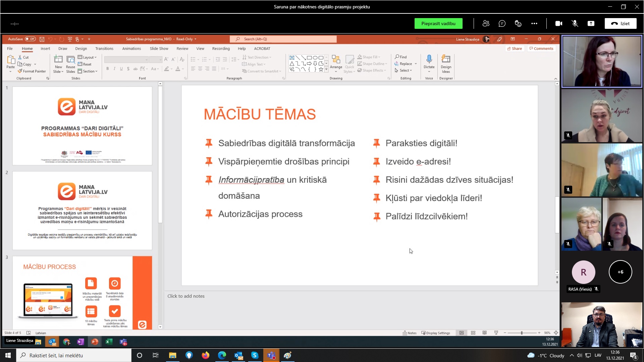This screenshot has height=362, width=644.
Task: Expand the Select dropdown in Editing
Action: click(404, 70)
